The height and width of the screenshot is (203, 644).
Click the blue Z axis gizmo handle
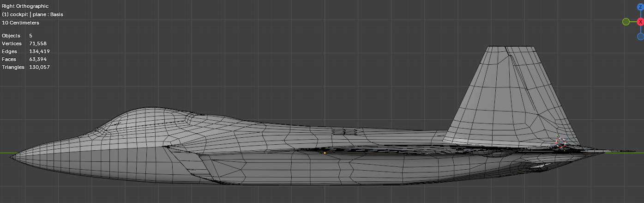tap(640, 7)
